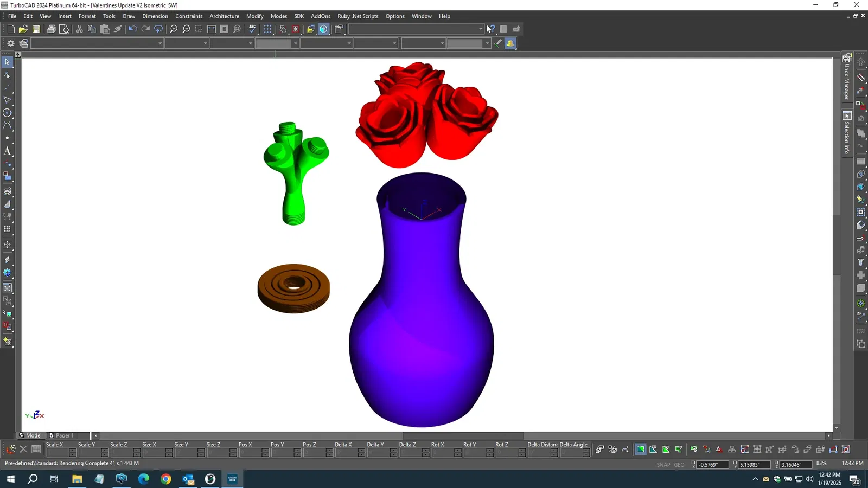Click the Zoom In magnifier

[x=174, y=29]
